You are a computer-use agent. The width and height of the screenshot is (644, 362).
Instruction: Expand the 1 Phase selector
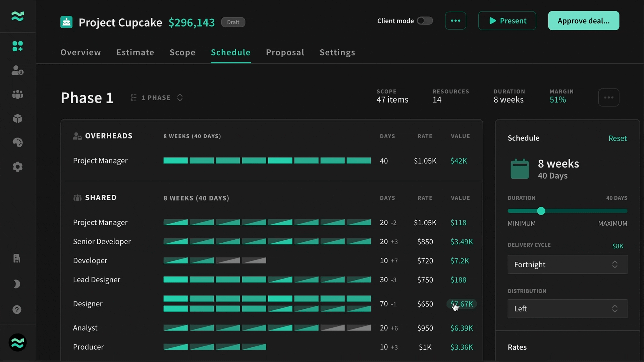(x=157, y=98)
